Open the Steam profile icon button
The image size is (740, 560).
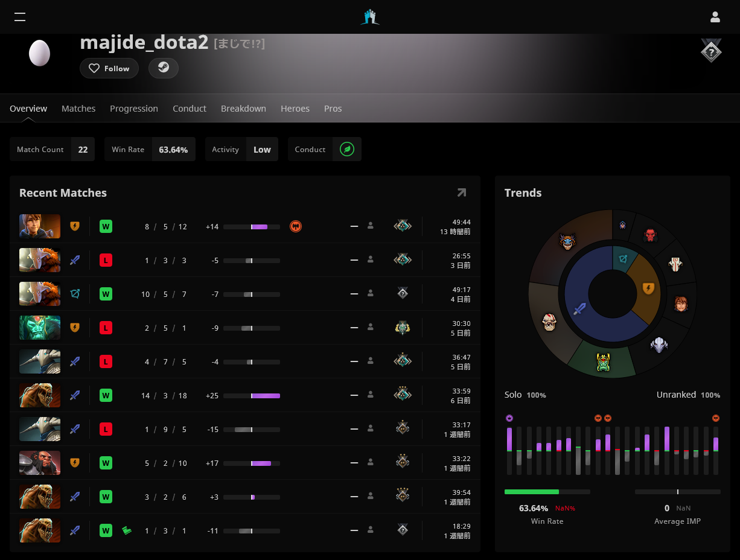pos(164,68)
